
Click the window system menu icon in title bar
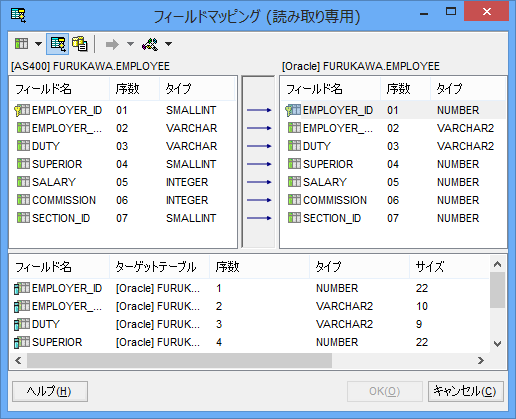[18, 15]
